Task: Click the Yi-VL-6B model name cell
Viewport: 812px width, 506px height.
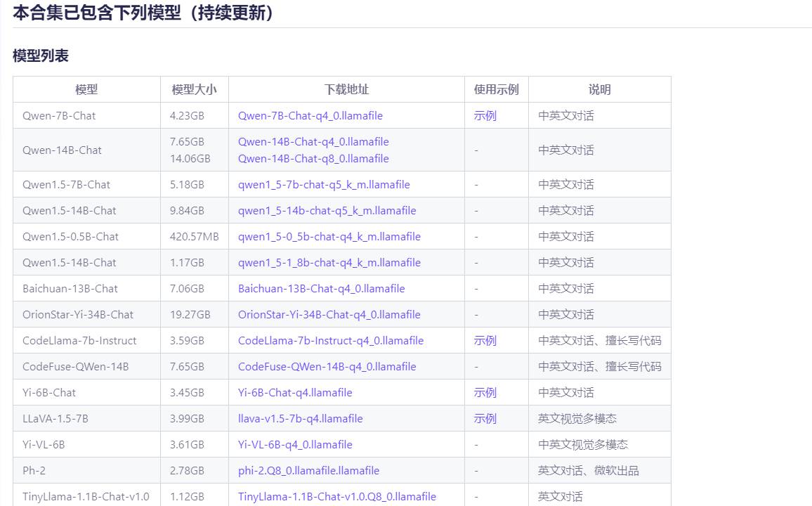Action: pyautogui.click(x=86, y=444)
